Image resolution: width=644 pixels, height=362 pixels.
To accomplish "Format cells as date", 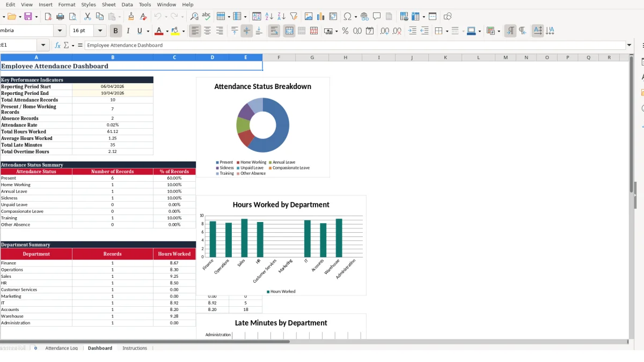I will pyautogui.click(x=370, y=31).
